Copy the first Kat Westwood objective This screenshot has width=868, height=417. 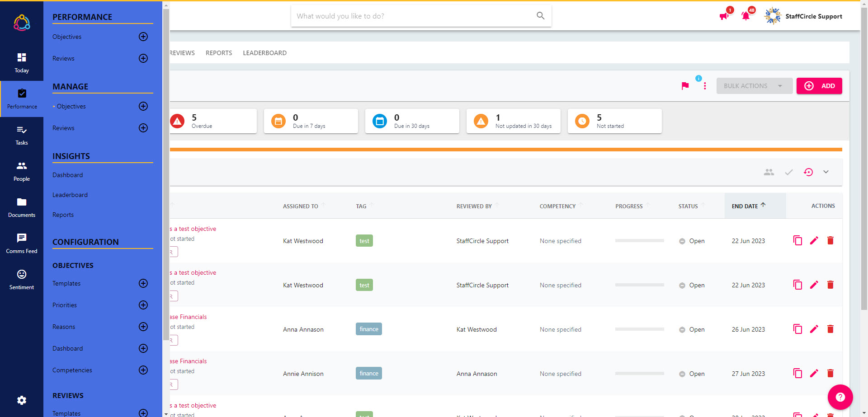[798, 240]
